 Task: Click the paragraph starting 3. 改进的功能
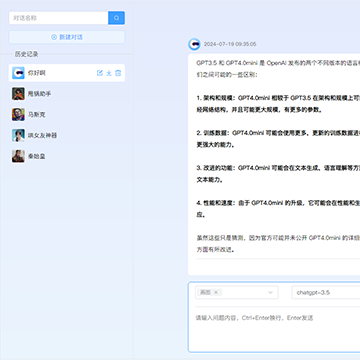pyautogui.click(x=278, y=174)
